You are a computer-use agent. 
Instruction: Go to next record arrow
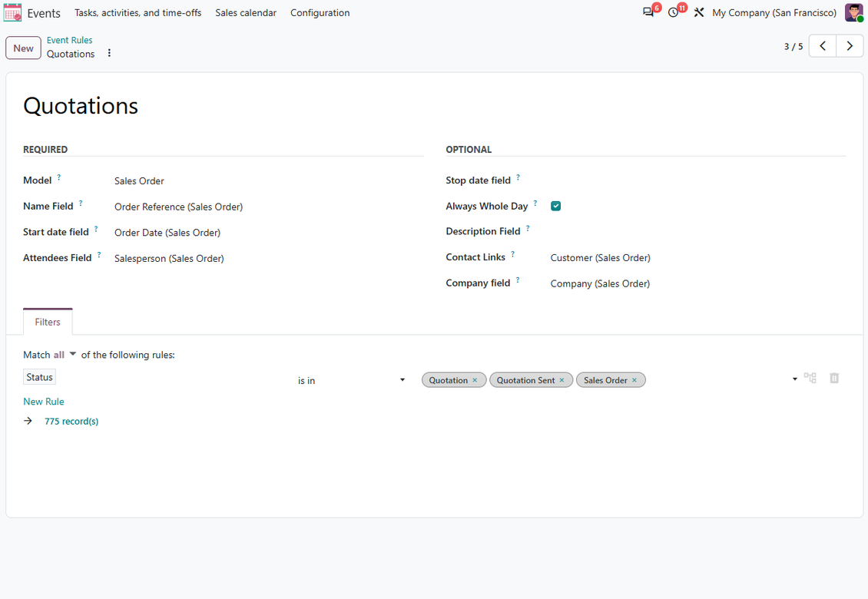click(850, 46)
